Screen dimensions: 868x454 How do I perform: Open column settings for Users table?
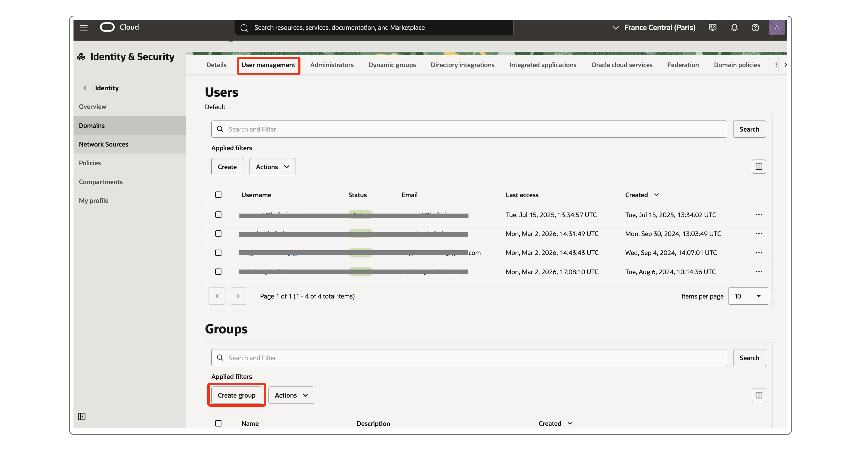coord(758,166)
